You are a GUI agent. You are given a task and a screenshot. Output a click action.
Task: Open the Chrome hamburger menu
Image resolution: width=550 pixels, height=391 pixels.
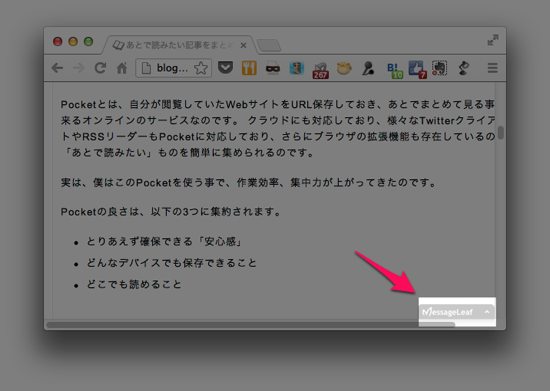pos(492,68)
